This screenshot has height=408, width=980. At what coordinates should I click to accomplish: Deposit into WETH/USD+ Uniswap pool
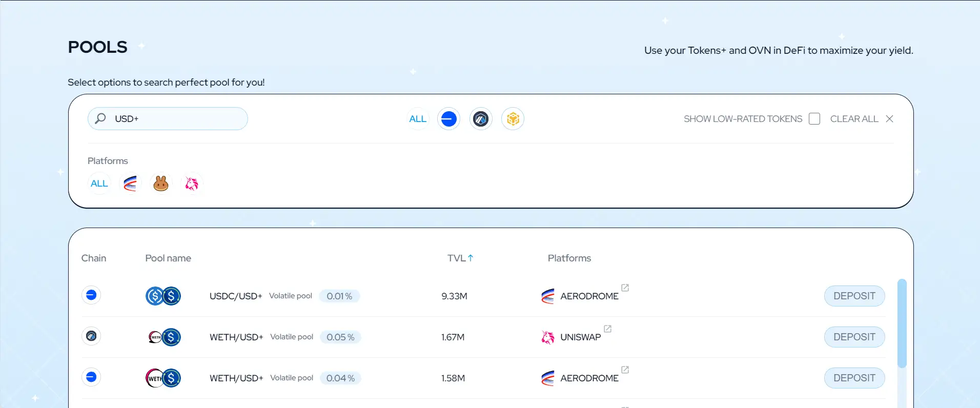click(854, 337)
